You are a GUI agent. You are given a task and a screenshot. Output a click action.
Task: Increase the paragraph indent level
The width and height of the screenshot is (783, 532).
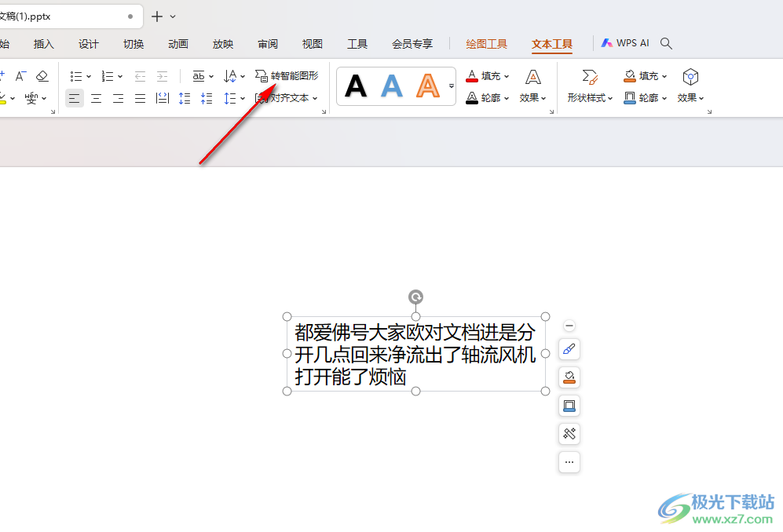[163, 76]
